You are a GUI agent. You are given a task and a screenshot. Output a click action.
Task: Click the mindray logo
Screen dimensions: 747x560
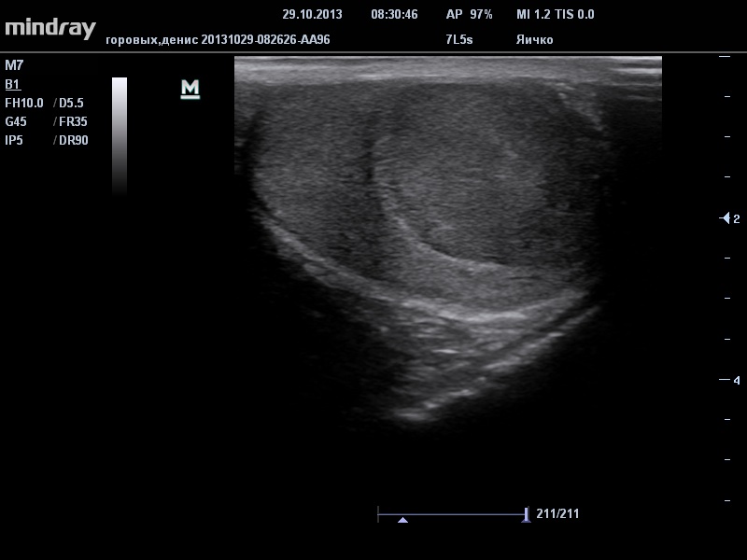(x=50, y=28)
